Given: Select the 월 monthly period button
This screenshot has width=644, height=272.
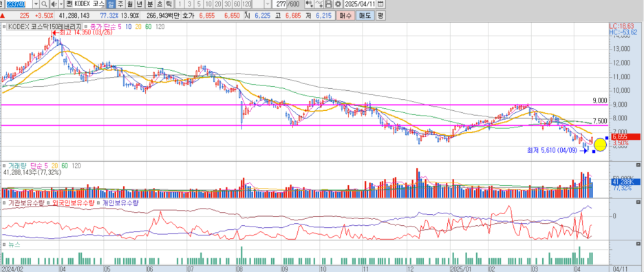Looking at the screenshot, I should pos(130,5).
